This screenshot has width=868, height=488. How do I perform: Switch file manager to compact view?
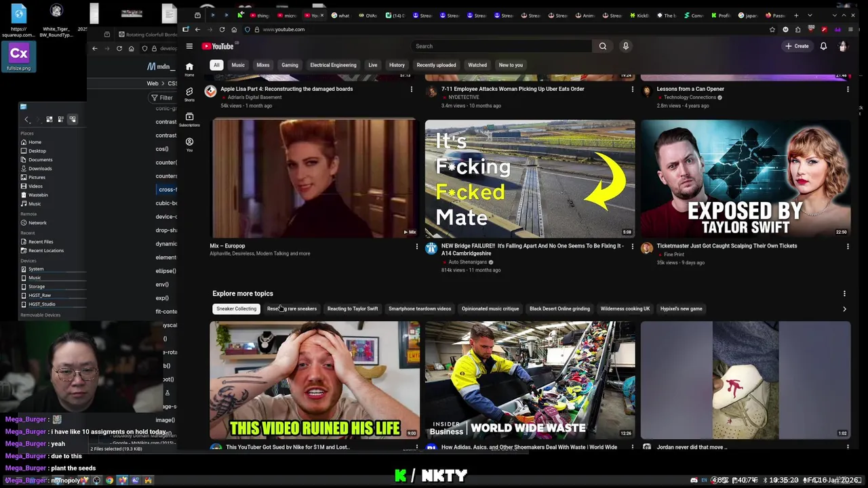(x=60, y=119)
